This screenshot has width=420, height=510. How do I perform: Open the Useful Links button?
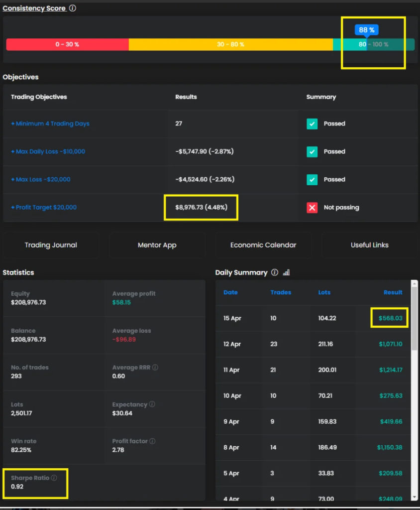(369, 245)
